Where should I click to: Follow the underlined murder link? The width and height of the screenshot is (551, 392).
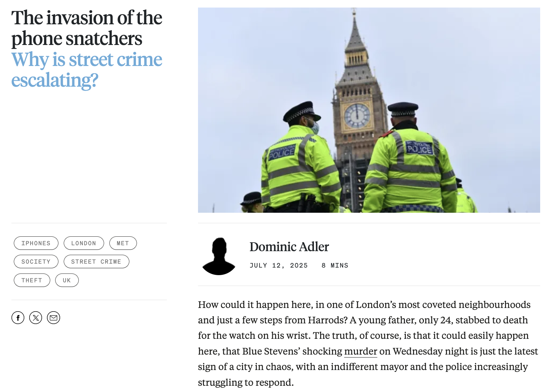[361, 351]
